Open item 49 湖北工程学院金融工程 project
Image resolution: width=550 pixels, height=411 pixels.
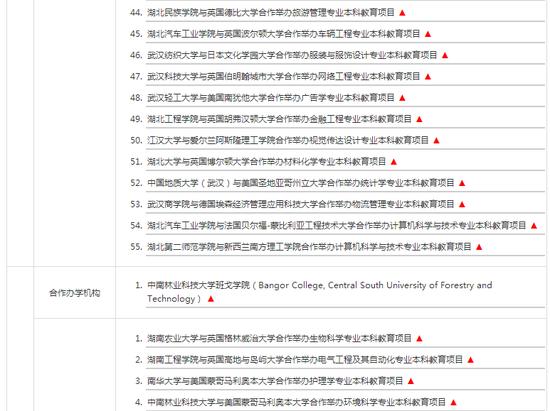279,119
